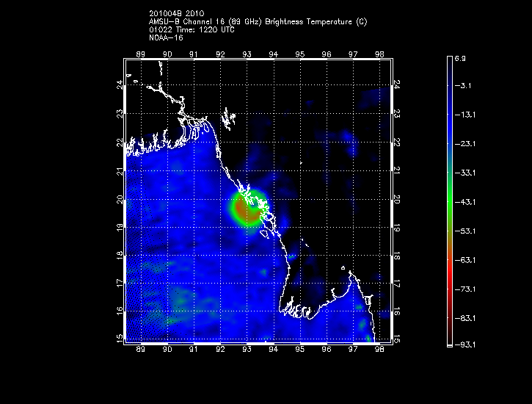The height and width of the screenshot is (404, 532).
Task: Click latitude 22 on the left axis
Action: (120, 143)
